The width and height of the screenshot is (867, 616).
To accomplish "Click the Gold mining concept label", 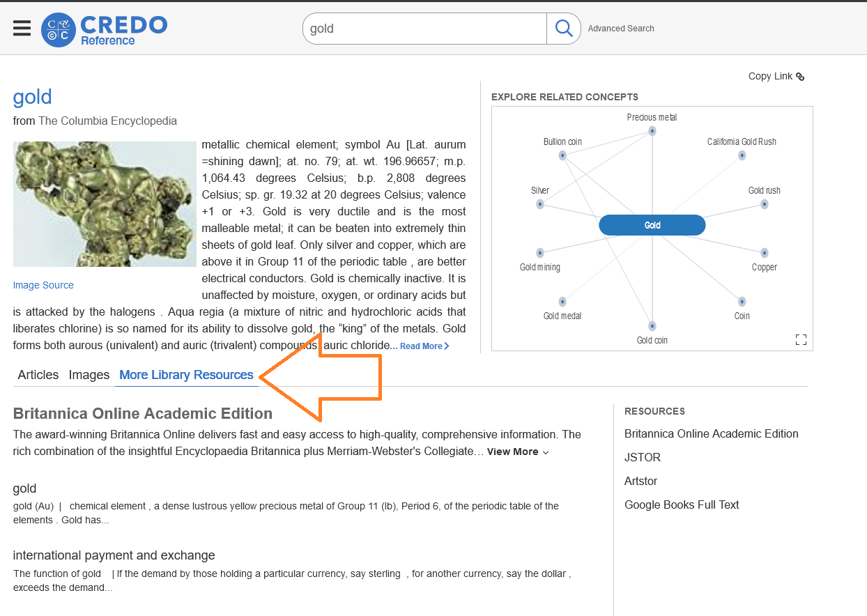I will tap(540, 267).
